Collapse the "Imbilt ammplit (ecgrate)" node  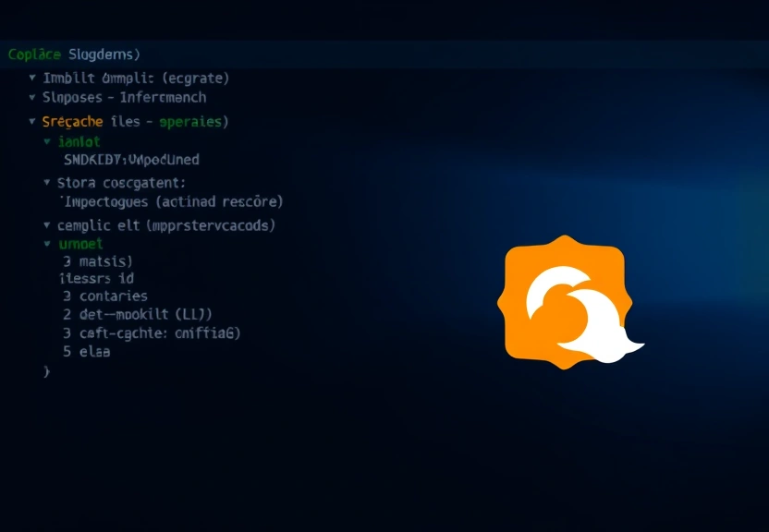pos(32,78)
